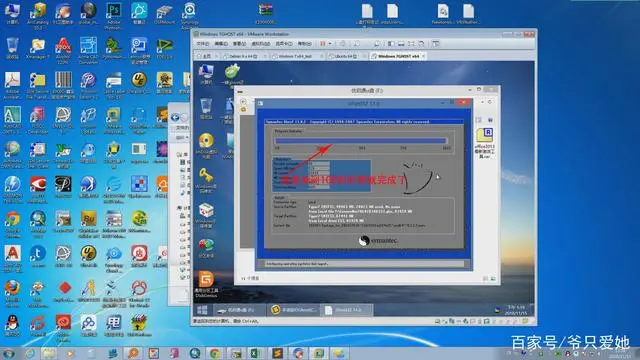Click Back in the VM Explorer window

(x=243, y=102)
